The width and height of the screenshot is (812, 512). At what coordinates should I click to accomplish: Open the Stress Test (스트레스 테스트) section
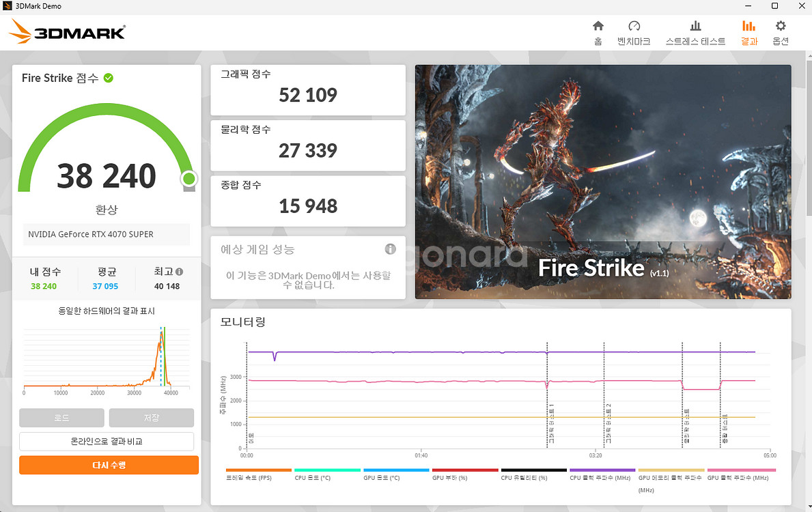click(x=695, y=33)
